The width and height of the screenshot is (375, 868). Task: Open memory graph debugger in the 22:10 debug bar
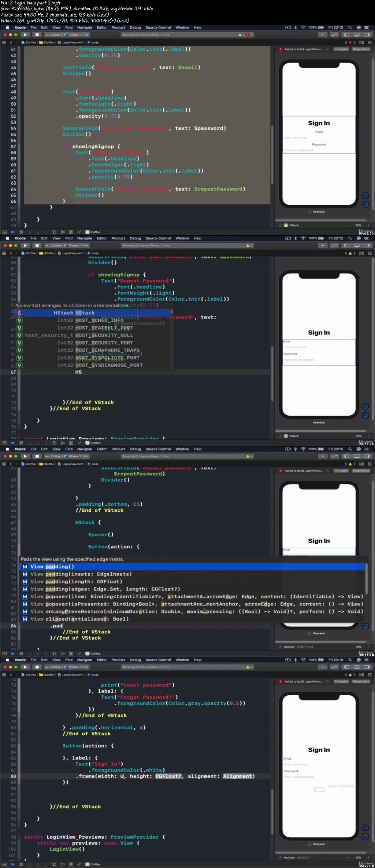(x=63, y=232)
